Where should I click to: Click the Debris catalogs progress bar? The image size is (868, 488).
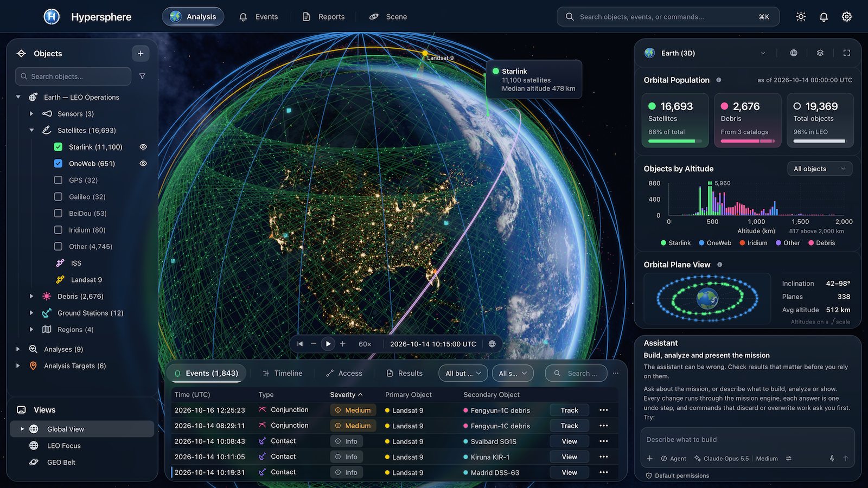[x=748, y=141]
